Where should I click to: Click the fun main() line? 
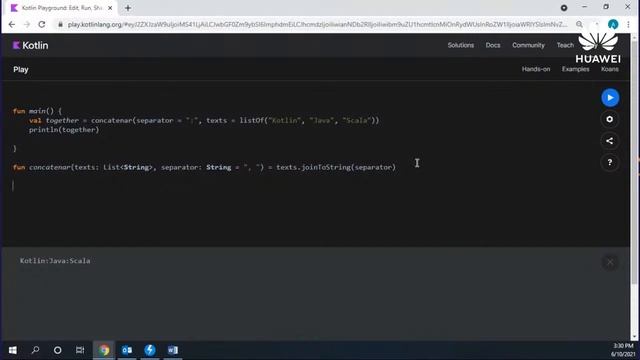click(37, 111)
